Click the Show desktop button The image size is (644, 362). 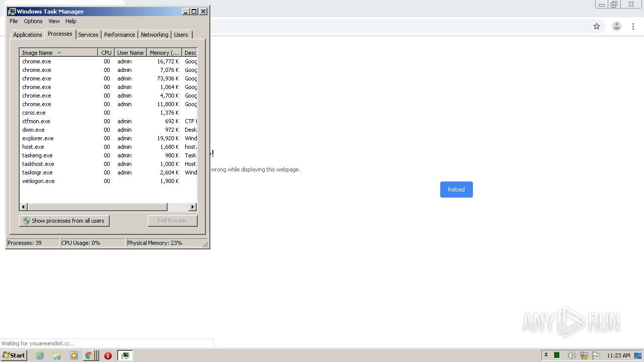click(x=638, y=355)
